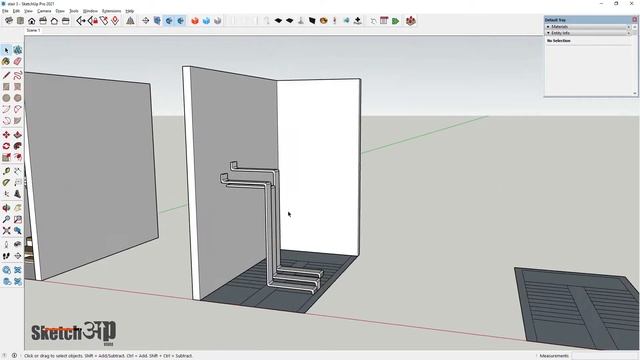Image resolution: width=640 pixels, height=360 pixels.
Task: Select the Rotate tool
Action: (6, 146)
